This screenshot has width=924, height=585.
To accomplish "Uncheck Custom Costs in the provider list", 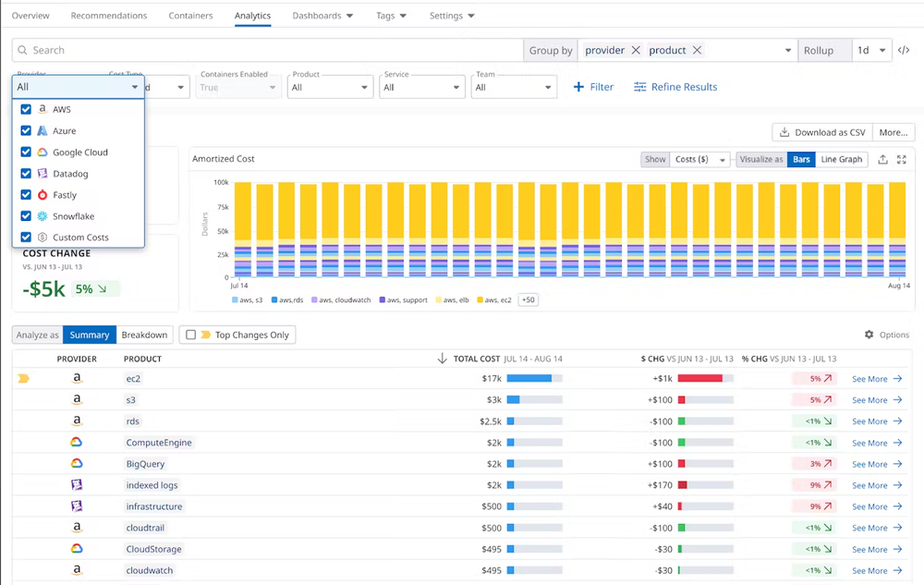I will [24, 237].
